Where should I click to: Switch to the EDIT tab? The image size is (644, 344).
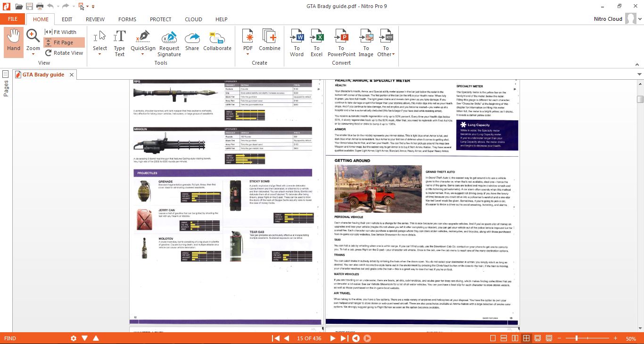[67, 19]
